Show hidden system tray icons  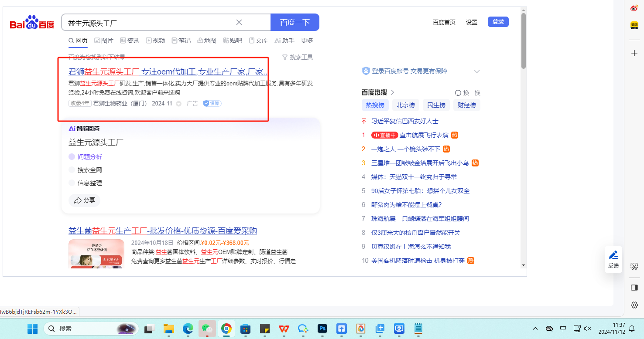pyautogui.click(x=535, y=329)
